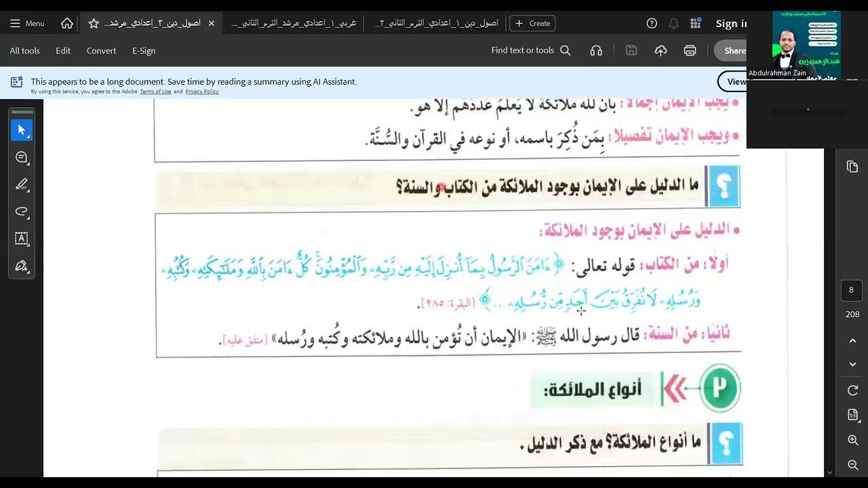Go to the Acrobat Home icon

point(67,23)
